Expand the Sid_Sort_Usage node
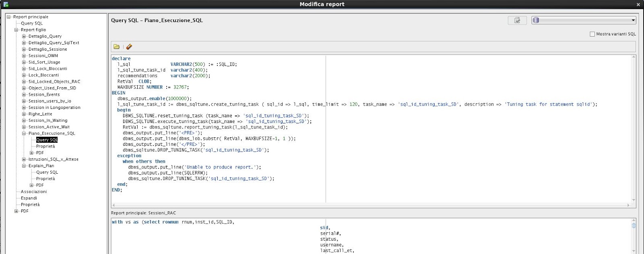The width and height of the screenshot is (644, 254). coord(24,62)
